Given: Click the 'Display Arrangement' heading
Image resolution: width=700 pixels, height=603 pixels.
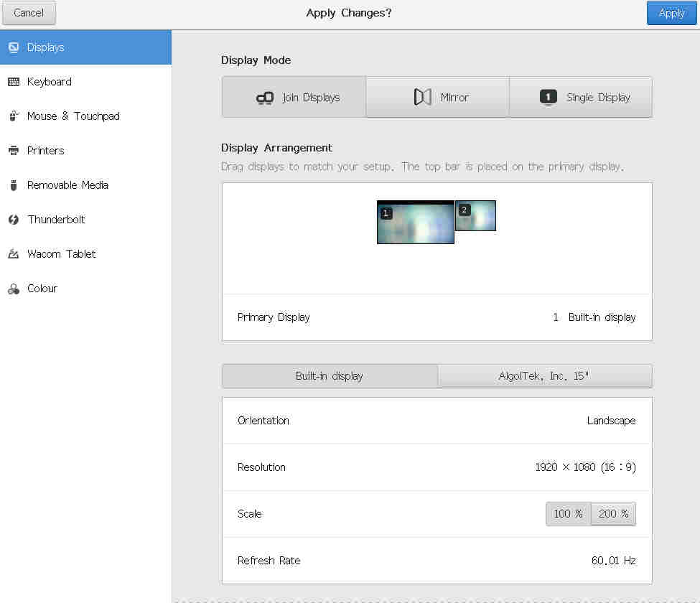Looking at the screenshot, I should [277, 148].
